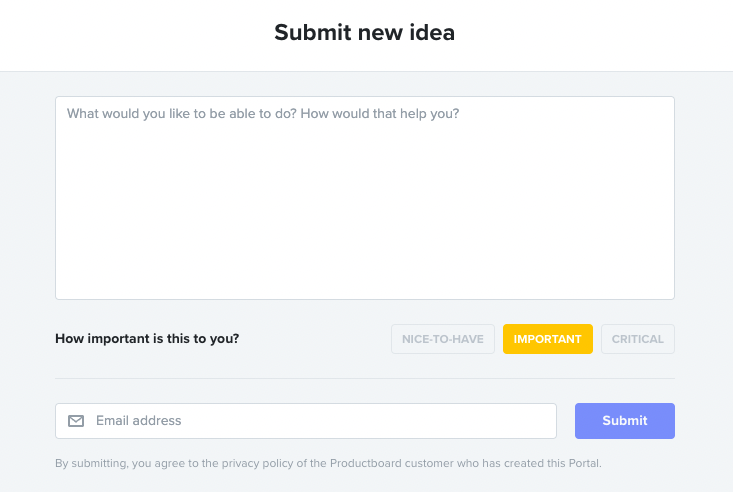Click the envelope icon in email field

click(76, 421)
